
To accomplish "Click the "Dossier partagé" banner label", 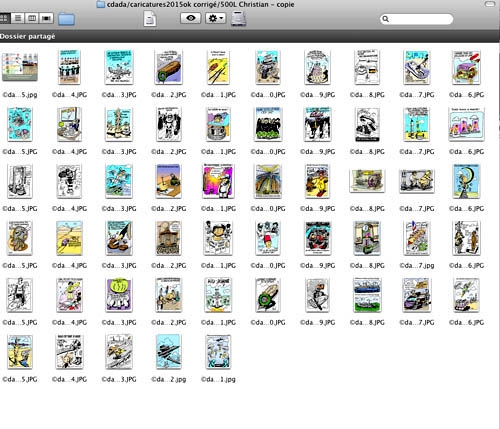I will coord(28,36).
